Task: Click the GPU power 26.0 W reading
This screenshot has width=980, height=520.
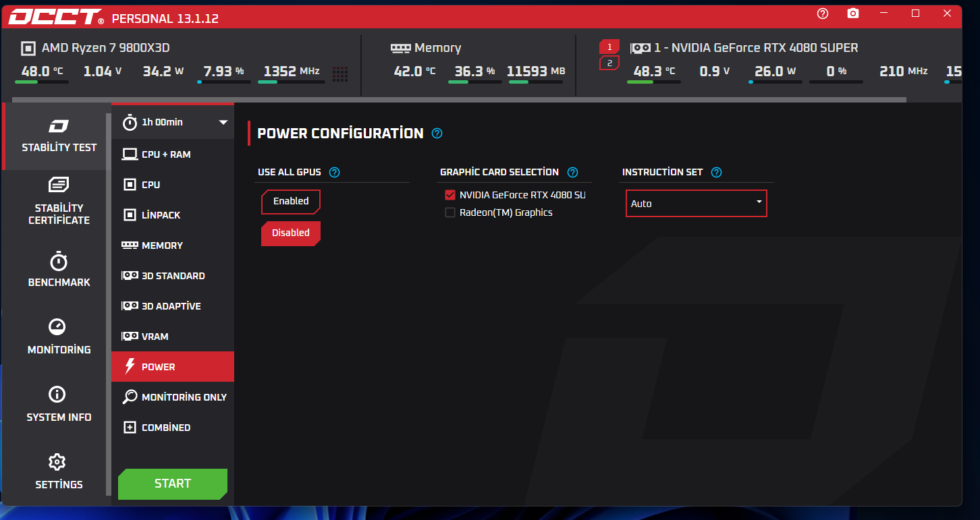Action: (775, 71)
